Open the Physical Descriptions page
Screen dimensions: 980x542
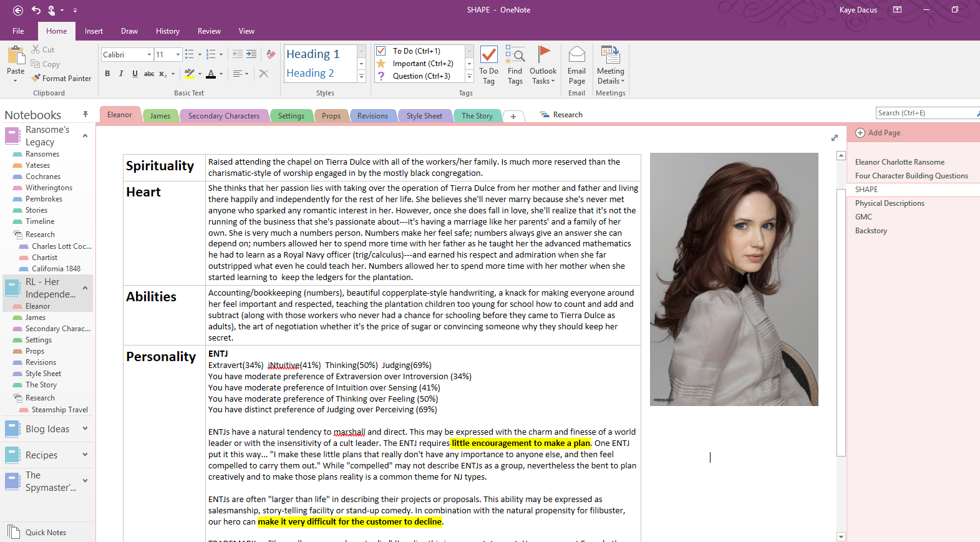890,203
